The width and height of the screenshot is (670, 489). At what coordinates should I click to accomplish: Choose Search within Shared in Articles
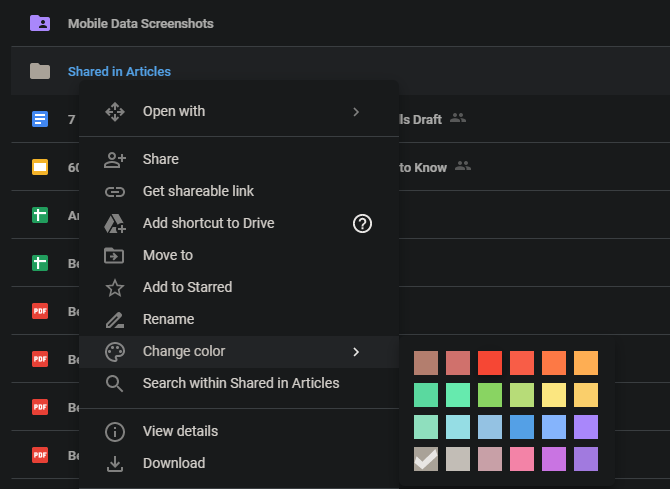pos(240,383)
